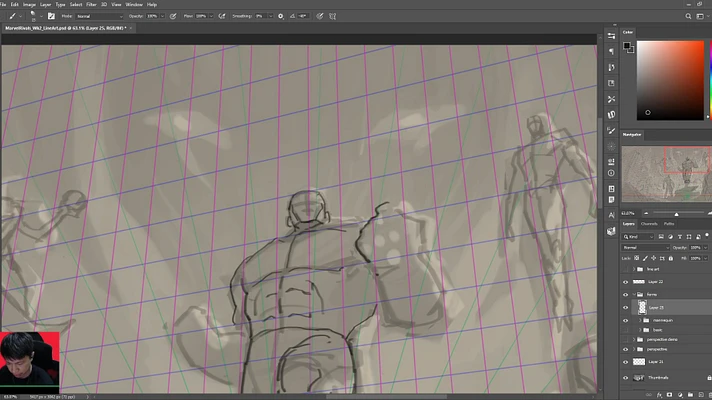The height and width of the screenshot is (400, 712).
Task: Lock transparent pixels icon
Action: point(637,258)
